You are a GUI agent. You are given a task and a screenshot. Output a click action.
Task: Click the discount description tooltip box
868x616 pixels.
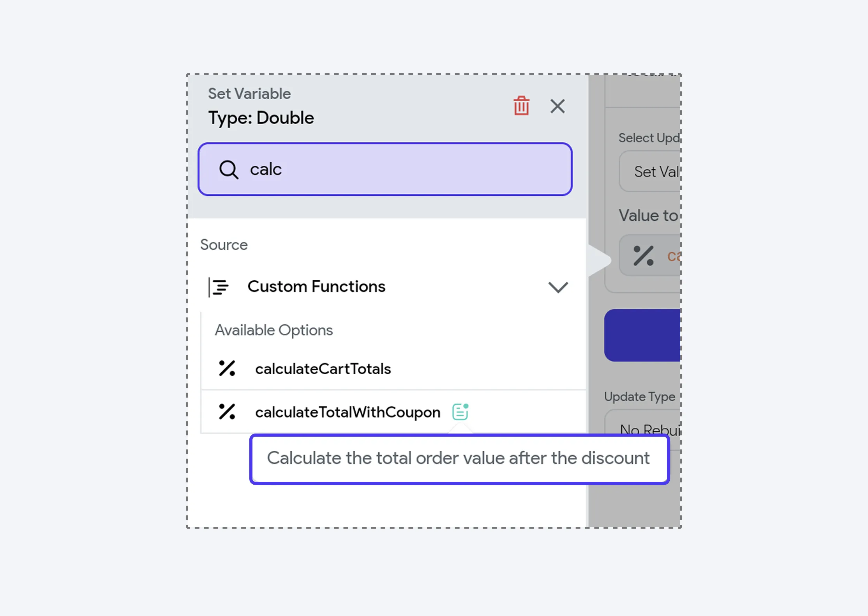pyautogui.click(x=459, y=459)
